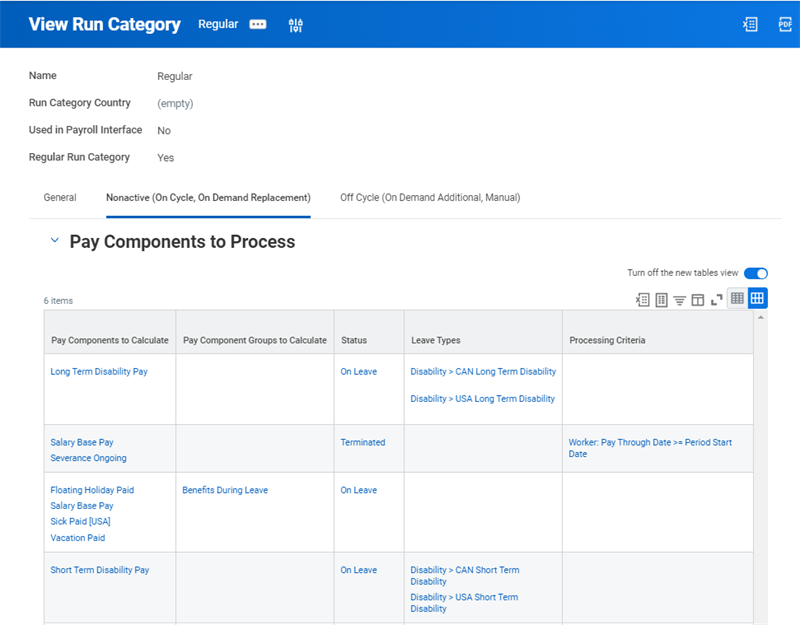The height and width of the screenshot is (625, 800).
Task: Open related actions ellipsis next to Regular
Action: (x=258, y=24)
